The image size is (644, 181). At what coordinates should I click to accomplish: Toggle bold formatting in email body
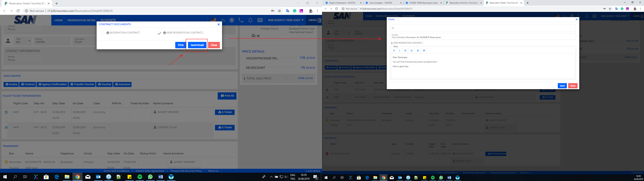click(394, 50)
